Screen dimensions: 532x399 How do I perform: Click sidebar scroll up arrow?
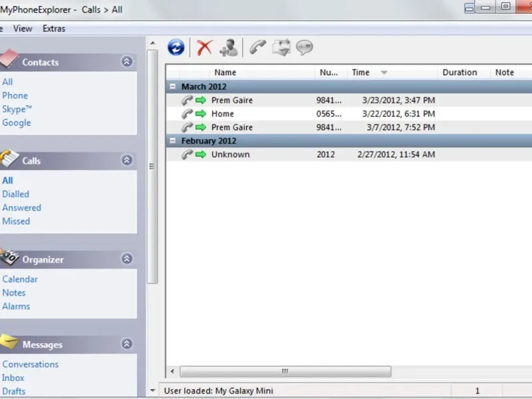coord(153,43)
